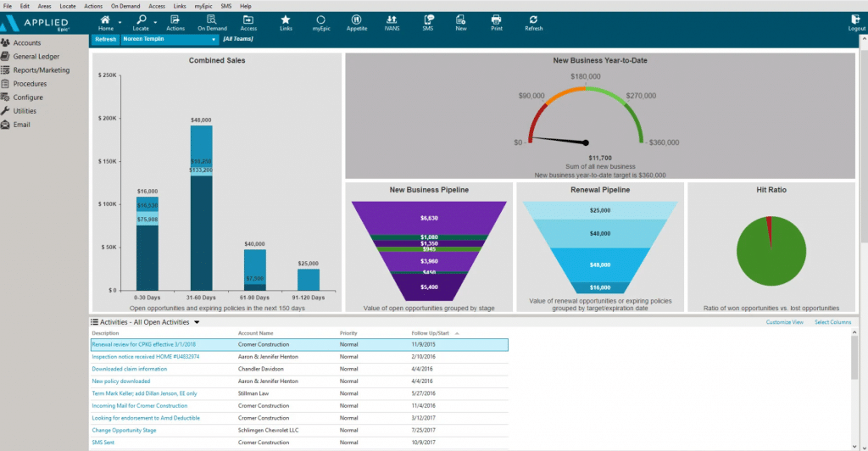868x451 pixels.
Task: Click the Print icon
Action: pyautogui.click(x=497, y=20)
